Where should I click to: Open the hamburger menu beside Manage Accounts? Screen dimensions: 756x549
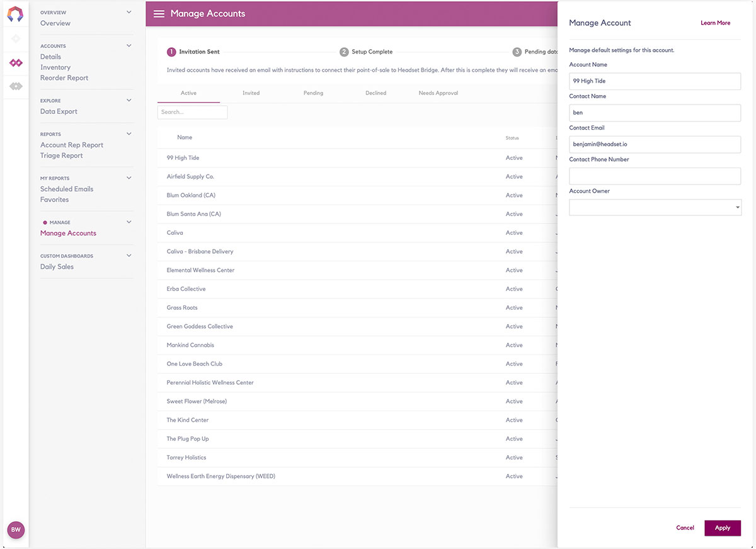pos(159,14)
